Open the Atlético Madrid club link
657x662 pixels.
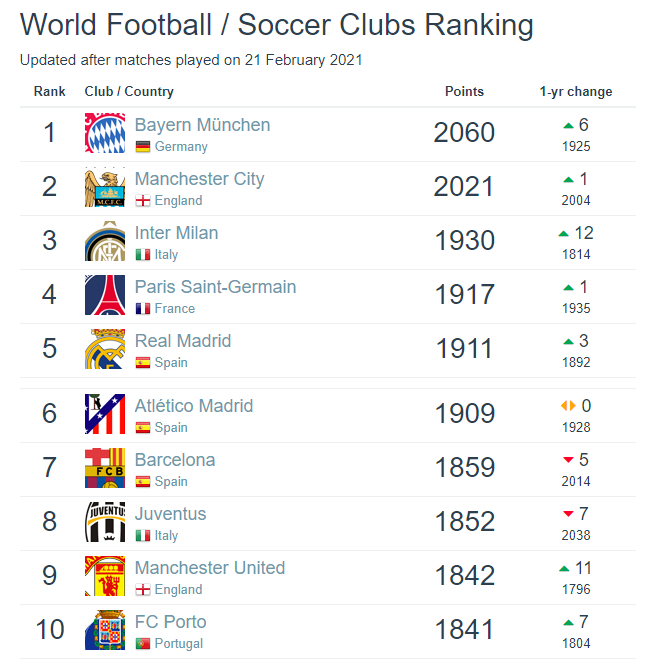coord(193,406)
